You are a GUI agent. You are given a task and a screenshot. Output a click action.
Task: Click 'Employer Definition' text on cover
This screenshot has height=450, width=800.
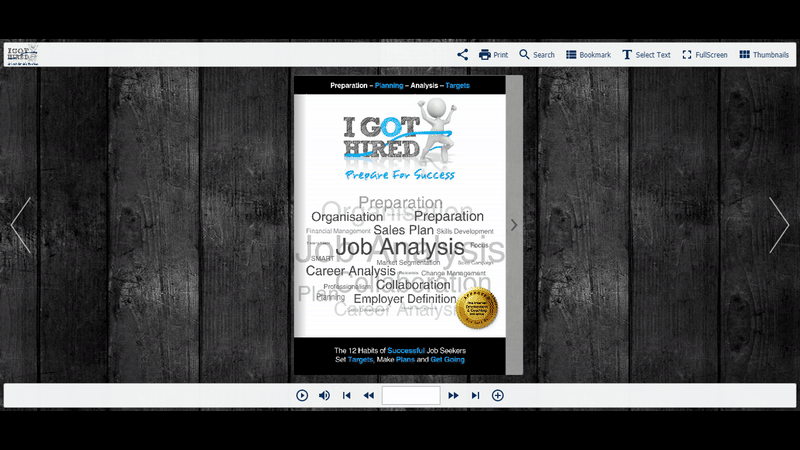[x=405, y=299]
